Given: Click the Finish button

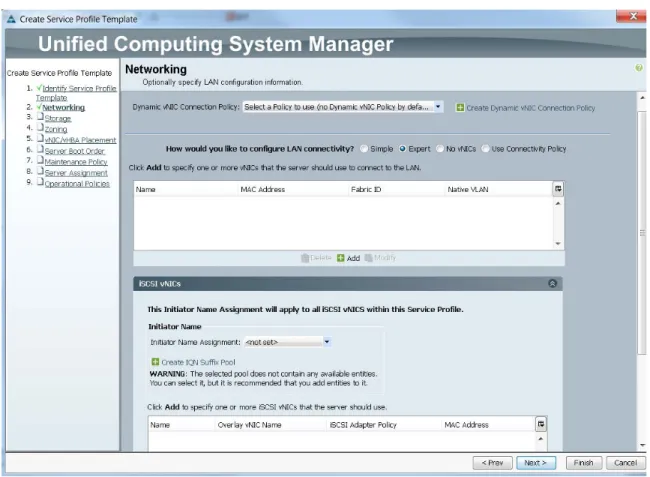Looking at the screenshot, I should [x=583, y=462].
